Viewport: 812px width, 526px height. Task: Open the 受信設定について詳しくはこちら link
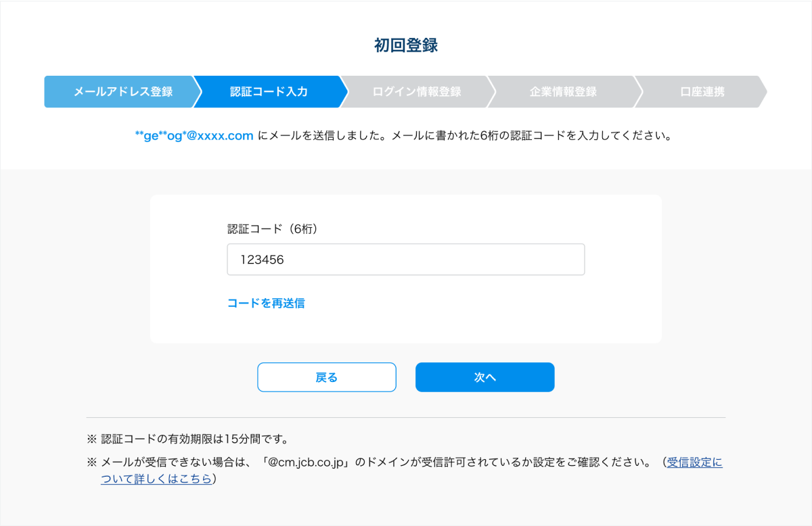(x=694, y=463)
